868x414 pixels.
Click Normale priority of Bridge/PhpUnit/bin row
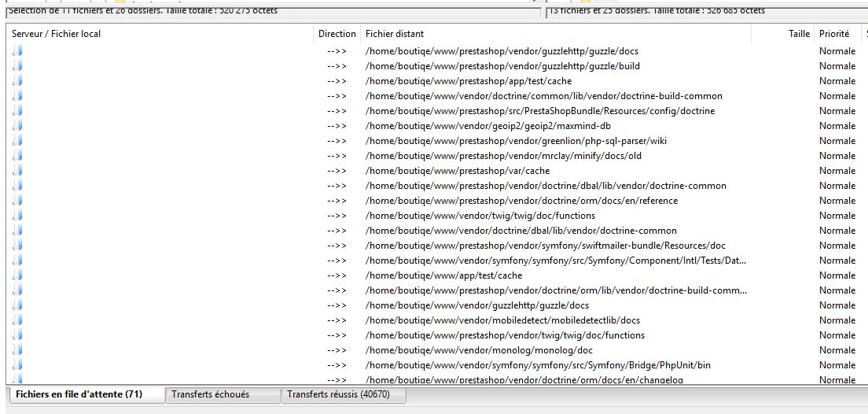(x=837, y=365)
